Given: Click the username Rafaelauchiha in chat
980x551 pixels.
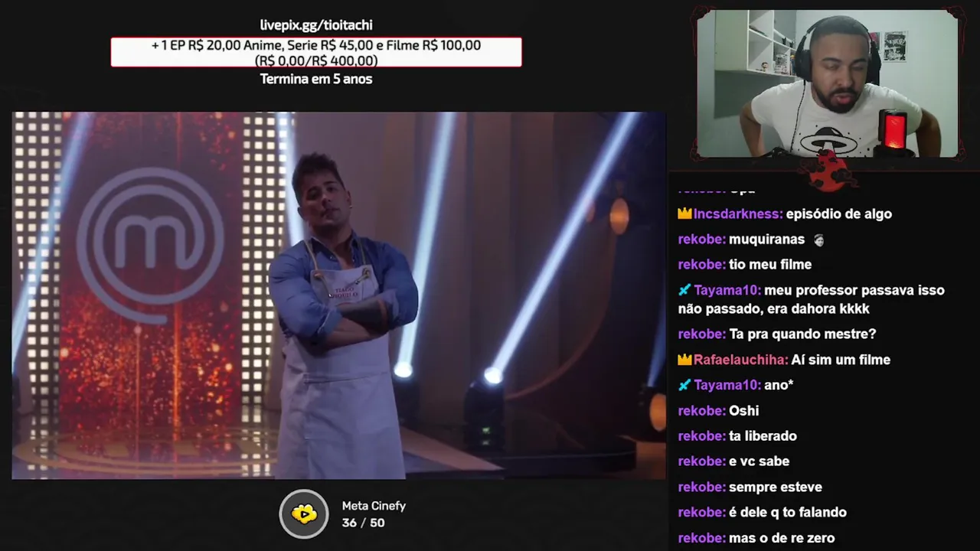Looking at the screenshot, I should (741, 360).
